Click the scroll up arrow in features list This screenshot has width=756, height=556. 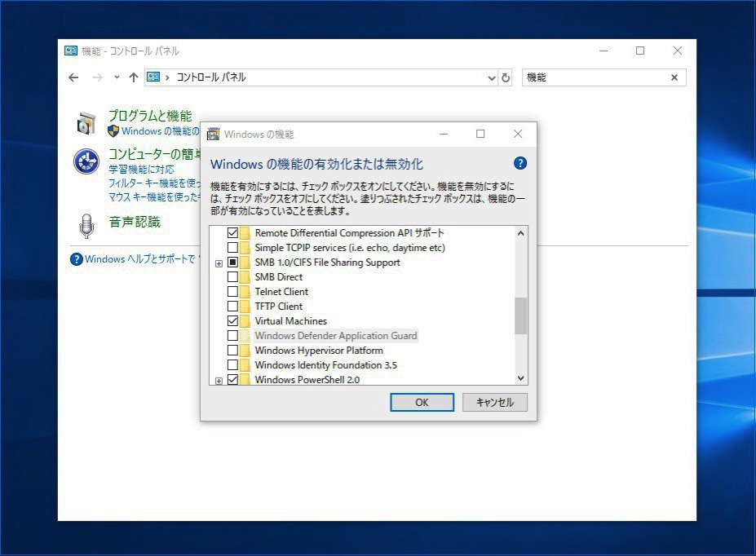coord(520,233)
